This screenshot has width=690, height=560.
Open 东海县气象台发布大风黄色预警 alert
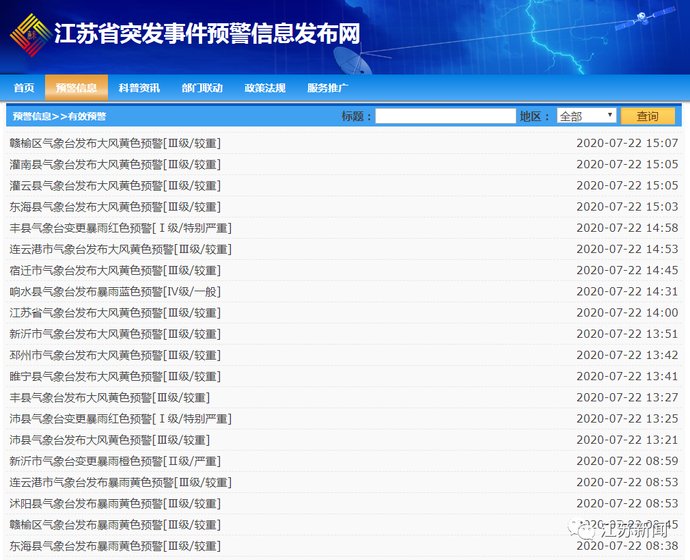(115, 206)
